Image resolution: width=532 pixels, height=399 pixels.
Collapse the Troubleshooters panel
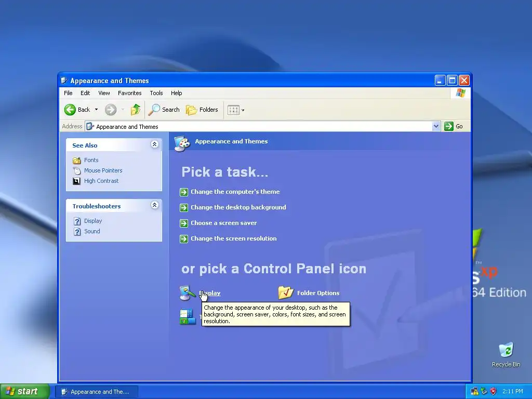click(154, 205)
